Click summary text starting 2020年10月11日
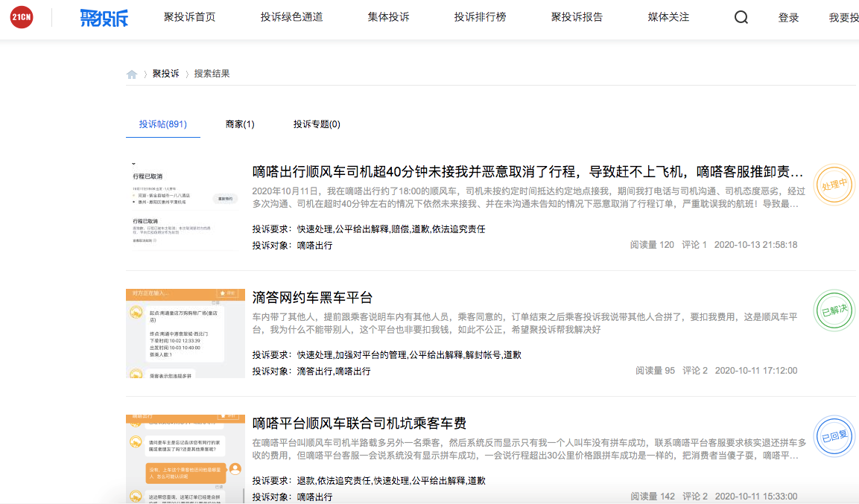Viewport: 859px width, 504px height. tap(529, 197)
